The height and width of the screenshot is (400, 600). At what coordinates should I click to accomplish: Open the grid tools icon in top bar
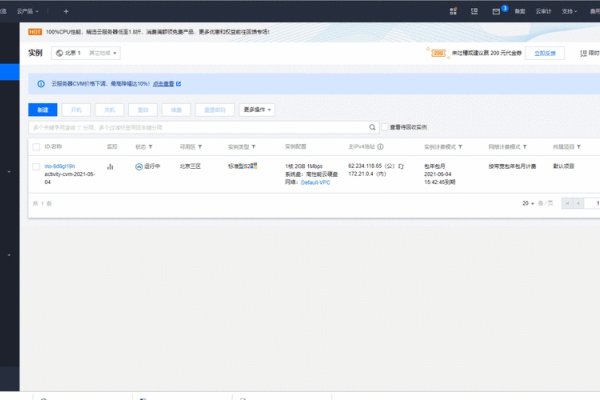click(x=453, y=11)
